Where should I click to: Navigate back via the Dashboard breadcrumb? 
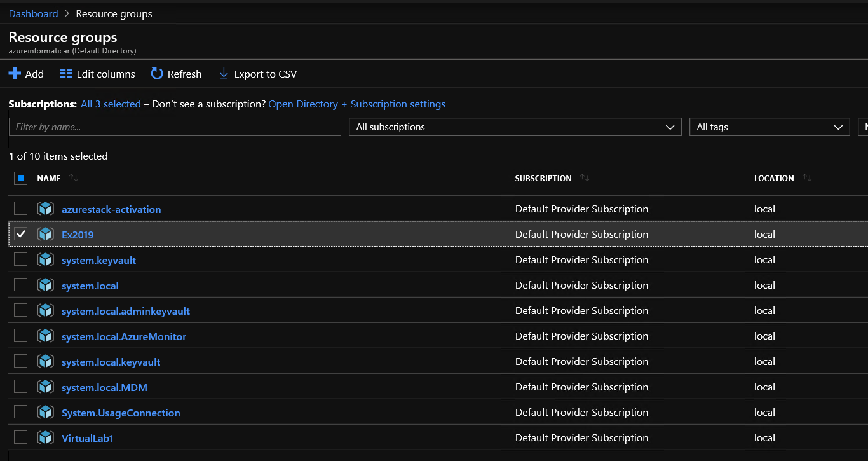[33, 13]
